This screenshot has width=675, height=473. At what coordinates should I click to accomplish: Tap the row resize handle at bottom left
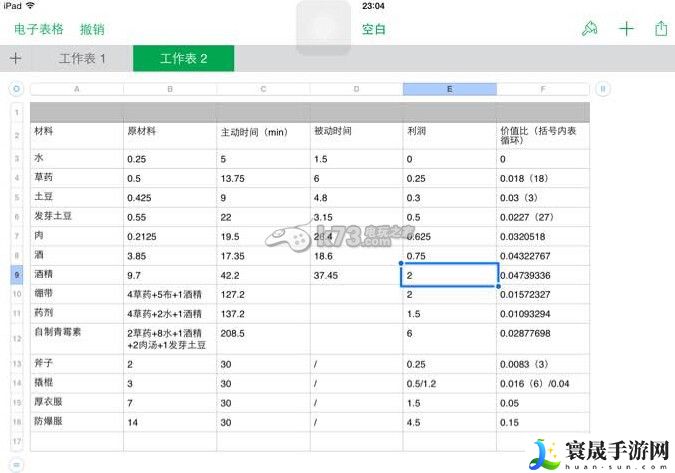coord(16,465)
